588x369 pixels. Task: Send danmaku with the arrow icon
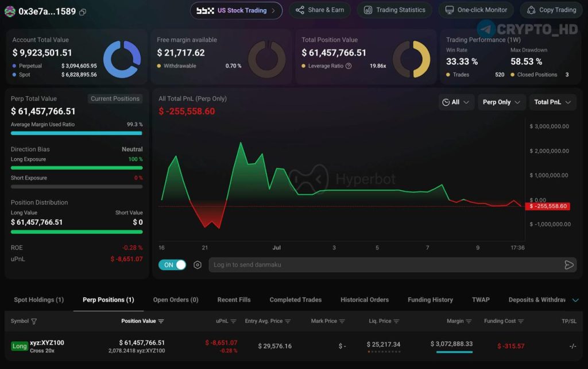click(569, 265)
